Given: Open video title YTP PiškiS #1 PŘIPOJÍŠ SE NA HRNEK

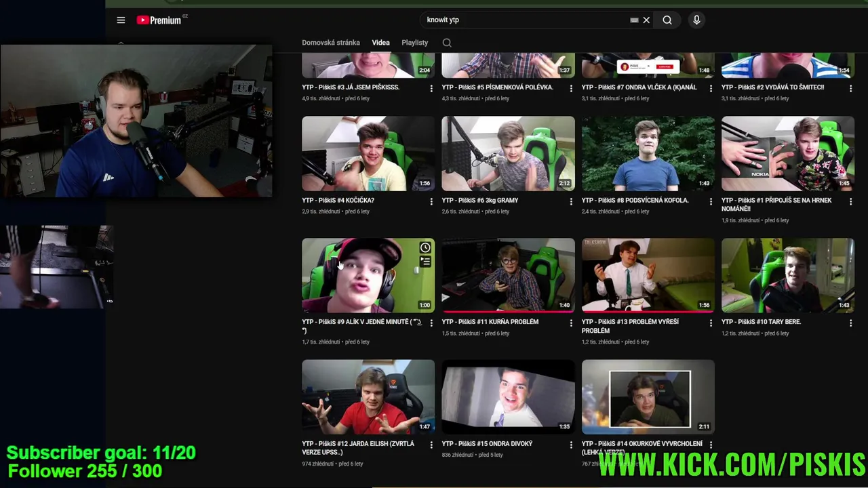Looking at the screenshot, I should [x=776, y=205].
